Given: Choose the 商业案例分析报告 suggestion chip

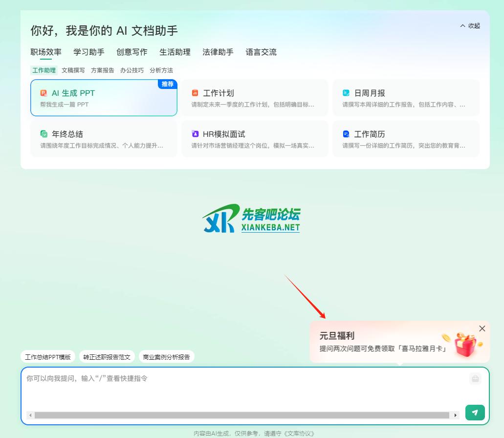Looking at the screenshot, I should click(x=166, y=357).
